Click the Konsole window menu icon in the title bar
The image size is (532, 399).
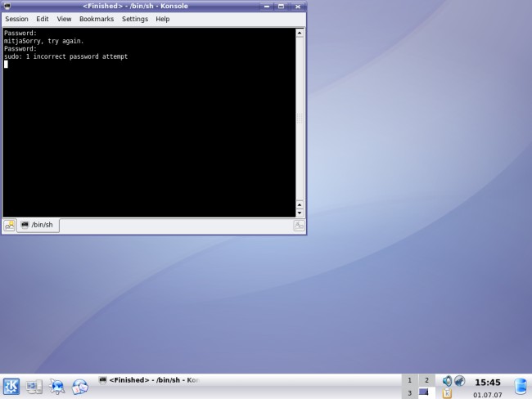[7, 6]
